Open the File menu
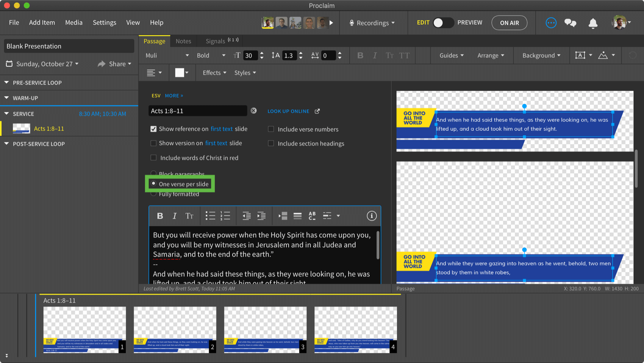Viewport: 644px width, 363px height. [14, 23]
